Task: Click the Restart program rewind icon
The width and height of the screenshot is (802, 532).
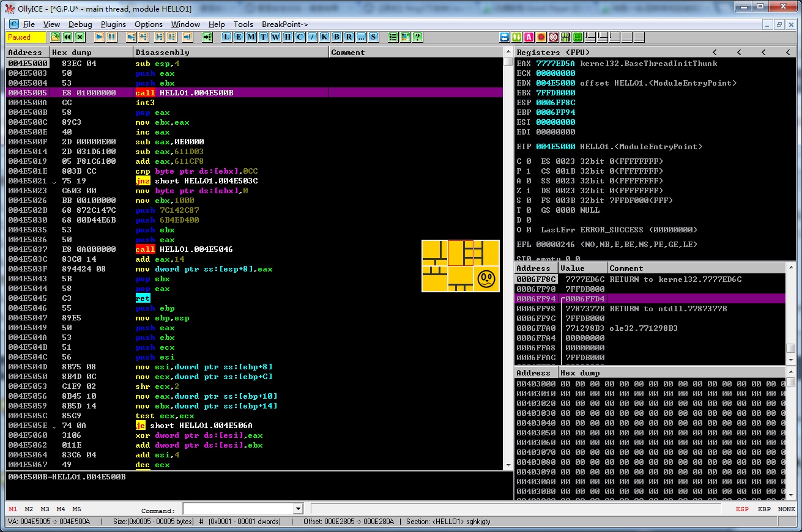Action: pos(67,37)
